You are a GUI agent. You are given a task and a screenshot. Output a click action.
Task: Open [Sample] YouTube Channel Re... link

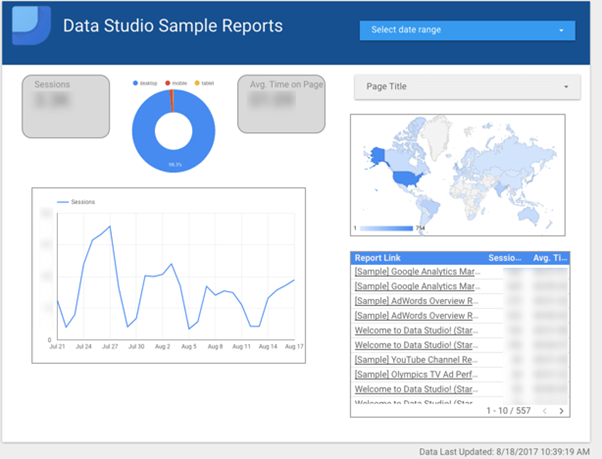coord(416,360)
